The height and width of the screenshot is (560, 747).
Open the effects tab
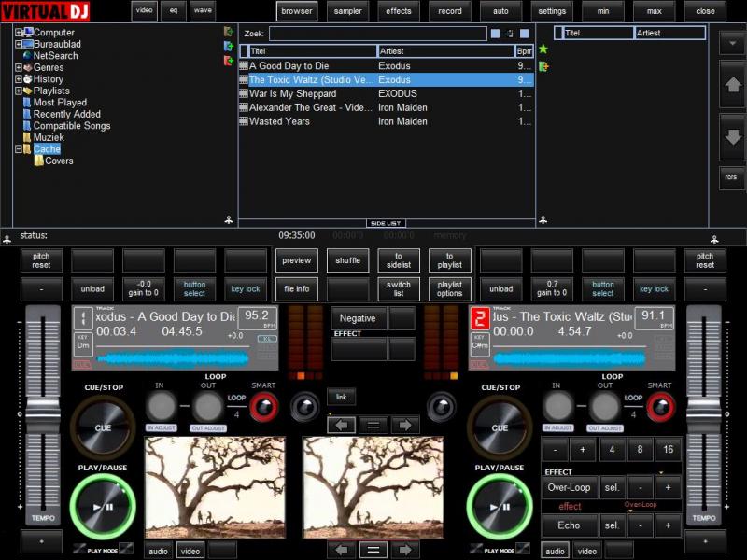tap(399, 11)
